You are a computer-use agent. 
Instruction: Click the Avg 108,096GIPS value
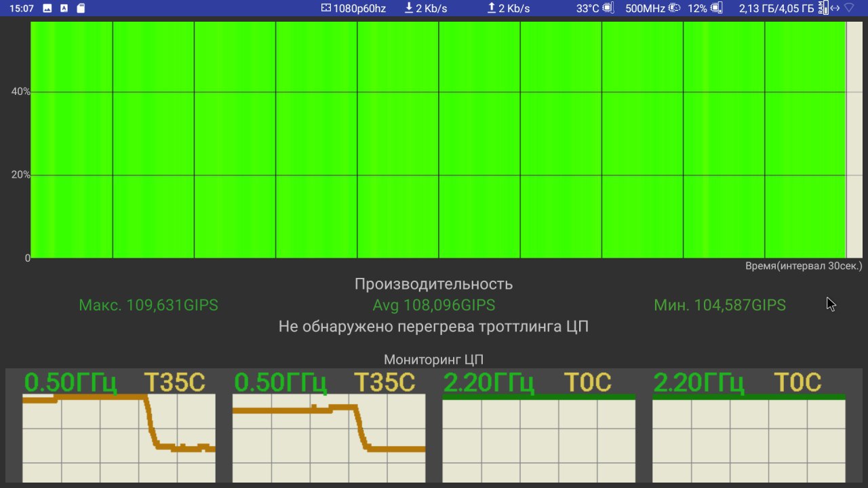tap(434, 305)
